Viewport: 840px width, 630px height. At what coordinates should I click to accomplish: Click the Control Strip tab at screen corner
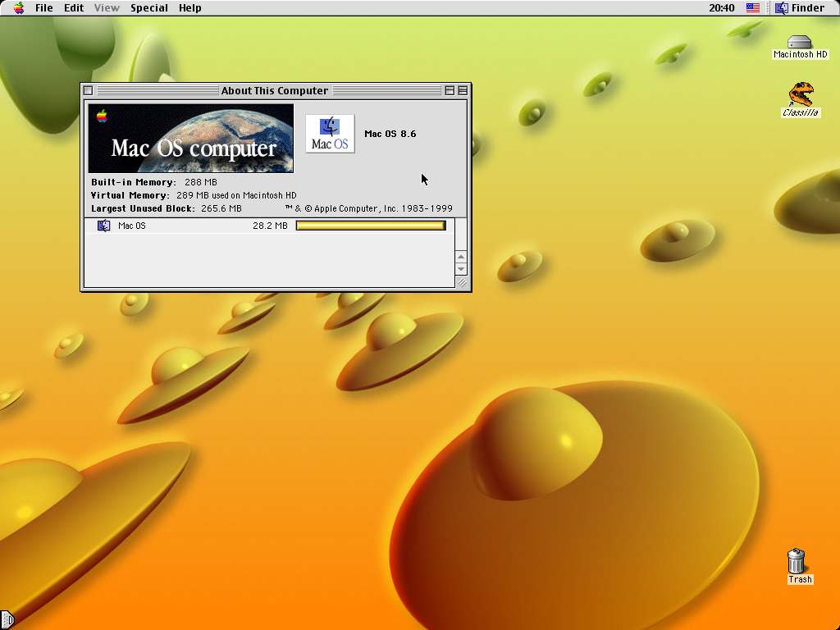point(7,620)
